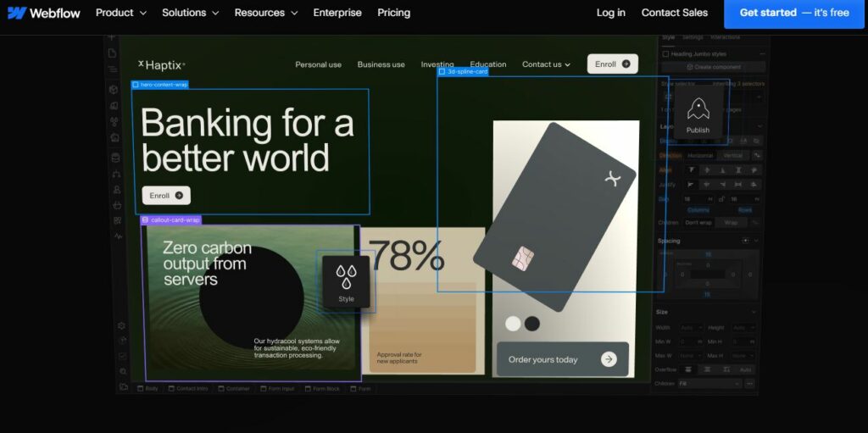868x433 pixels.
Task: Expand the Solutions menu
Action: 191,13
